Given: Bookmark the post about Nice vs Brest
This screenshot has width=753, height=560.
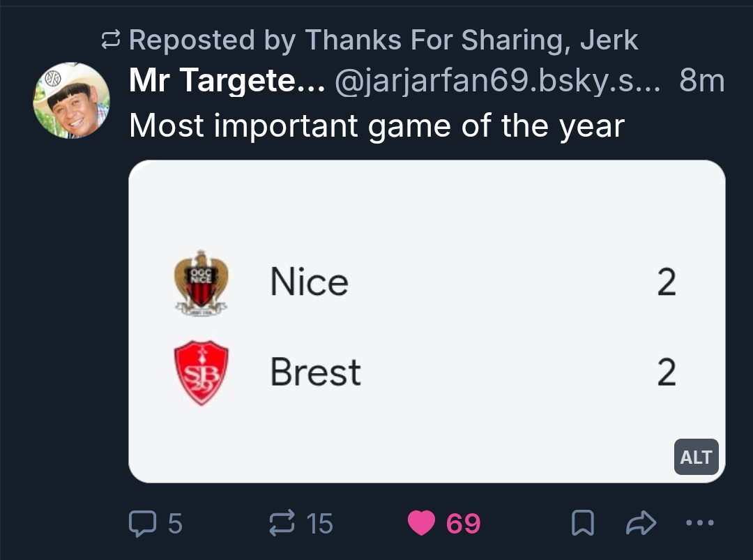Looking at the screenshot, I should 582,522.
